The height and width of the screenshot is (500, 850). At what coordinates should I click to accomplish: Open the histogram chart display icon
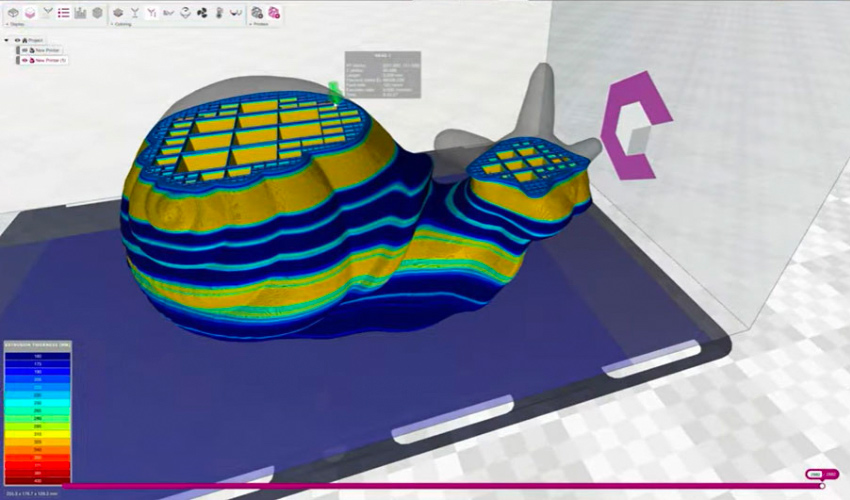point(80,12)
